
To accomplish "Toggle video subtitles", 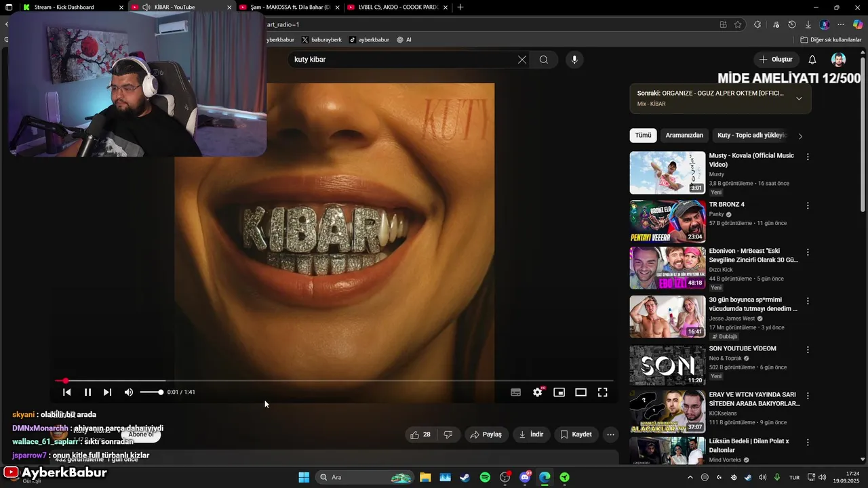I will (x=515, y=392).
